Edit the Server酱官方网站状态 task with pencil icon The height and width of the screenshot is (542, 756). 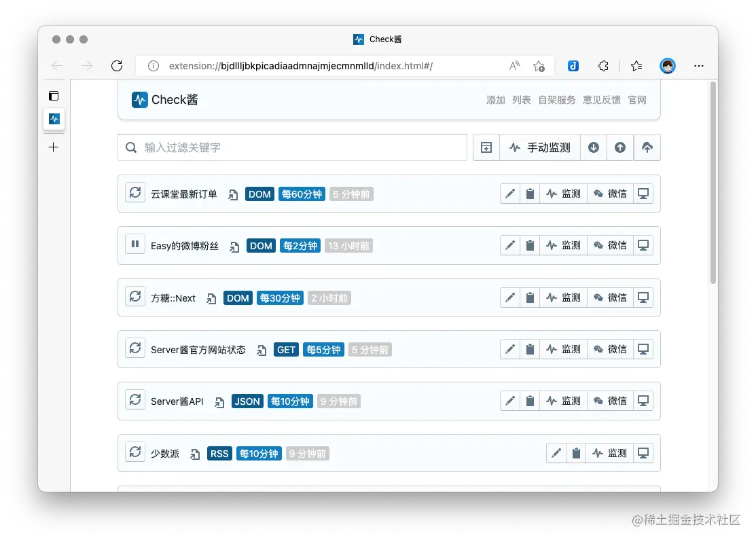510,349
